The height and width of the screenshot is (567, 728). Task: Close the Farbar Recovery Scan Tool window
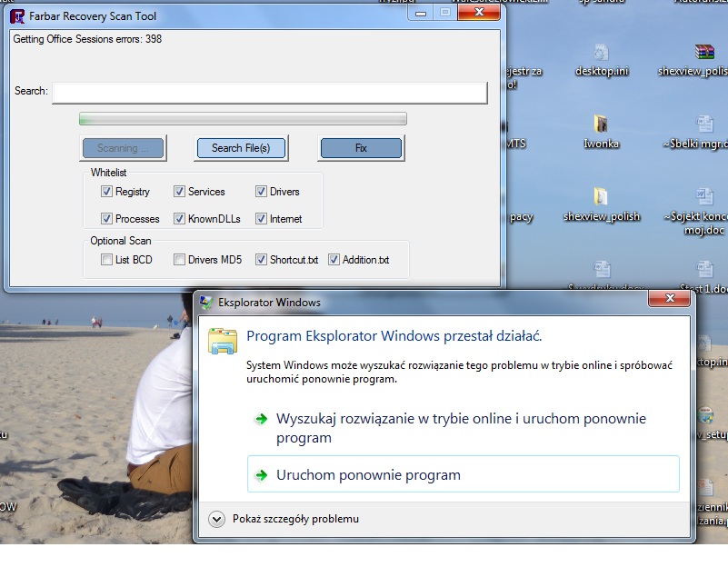[x=479, y=13]
